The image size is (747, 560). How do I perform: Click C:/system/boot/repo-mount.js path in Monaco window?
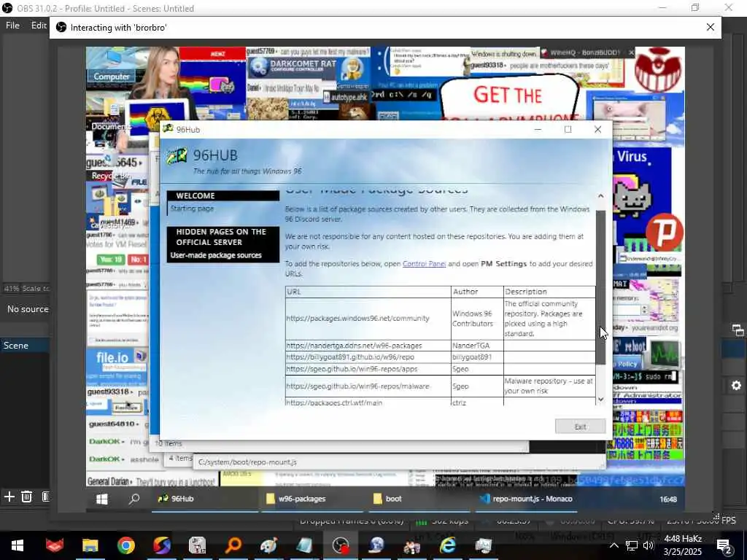[x=247, y=462]
